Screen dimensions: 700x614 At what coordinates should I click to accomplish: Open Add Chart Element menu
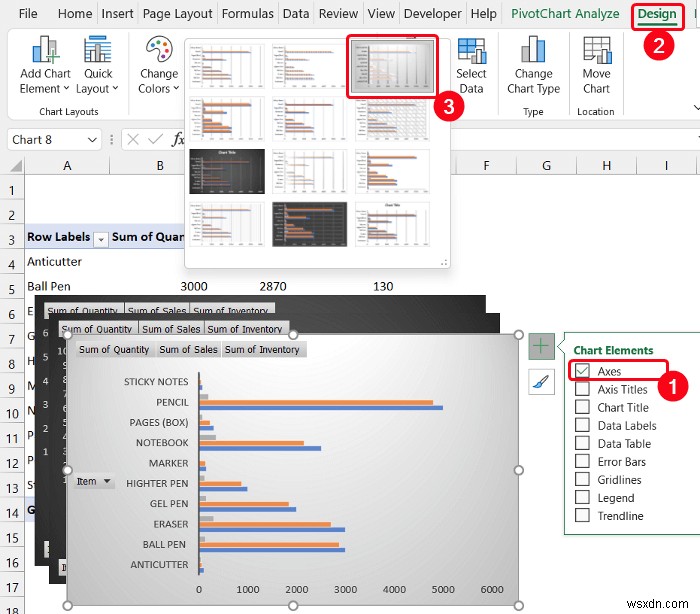tap(45, 65)
